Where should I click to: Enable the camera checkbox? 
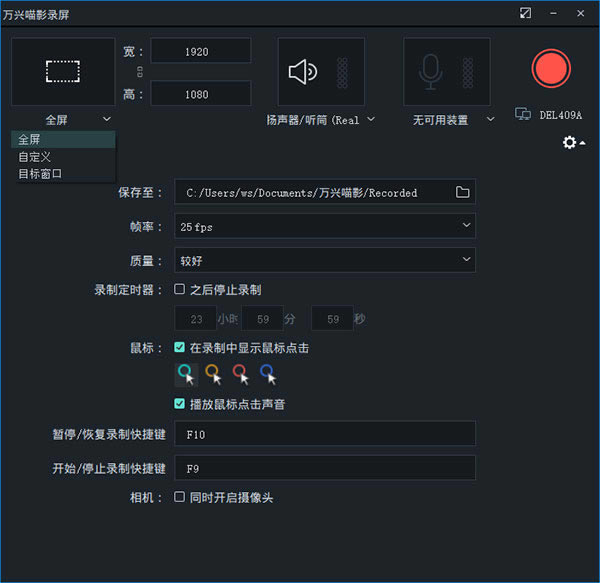(180, 497)
